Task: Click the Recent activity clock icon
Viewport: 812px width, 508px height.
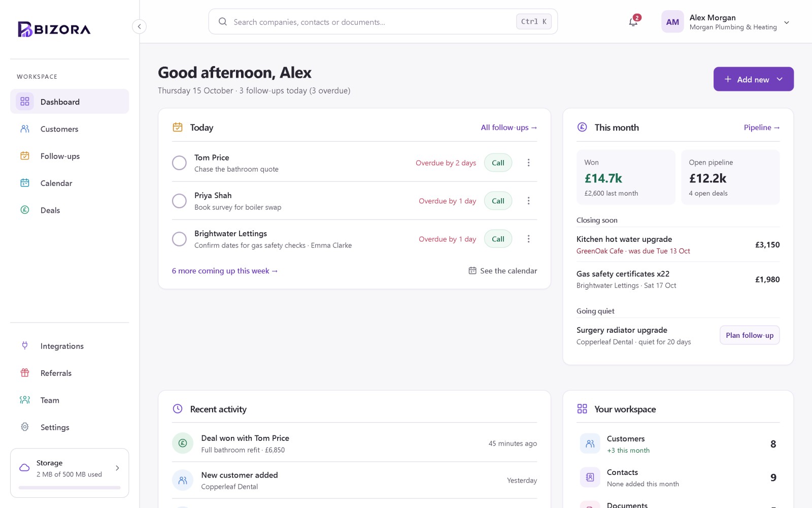Action: click(x=178, y=408)
